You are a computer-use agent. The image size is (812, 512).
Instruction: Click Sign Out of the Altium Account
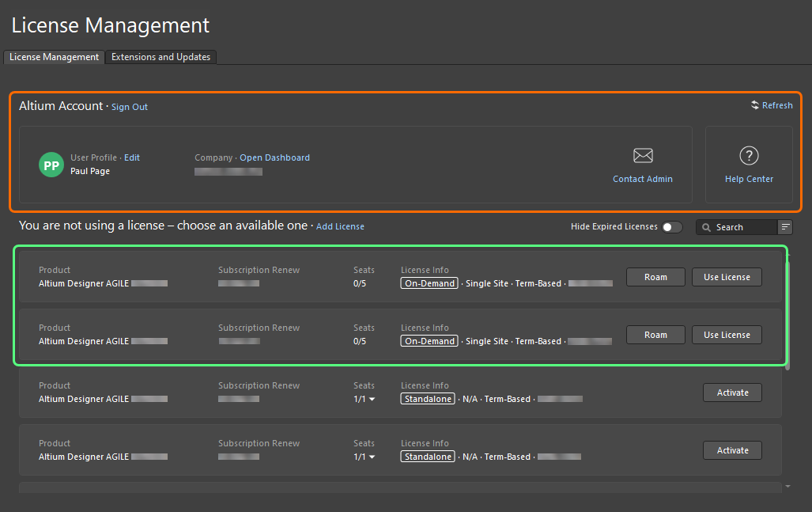pyautogui.click(x=129, y=106)
